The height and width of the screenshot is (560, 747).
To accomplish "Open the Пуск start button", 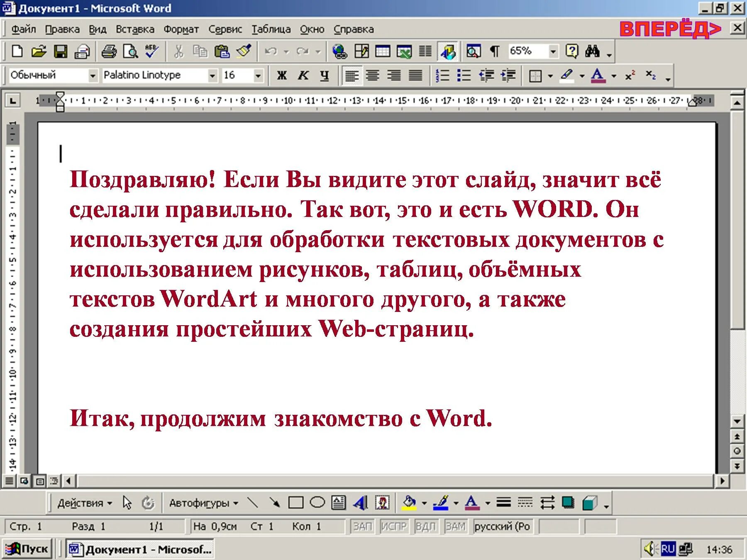I will [27, 549].
